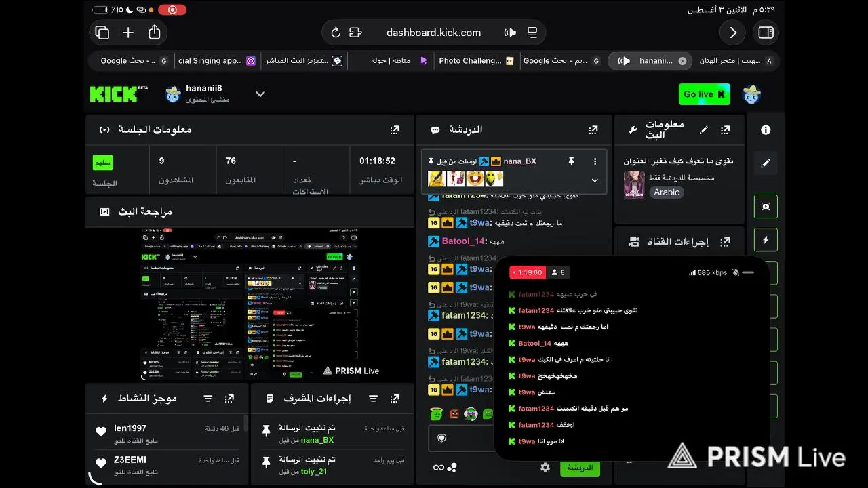Viewport: 868px width, 488px height.
Task: Show the Safari sidebar
Action: click(766, 33)
